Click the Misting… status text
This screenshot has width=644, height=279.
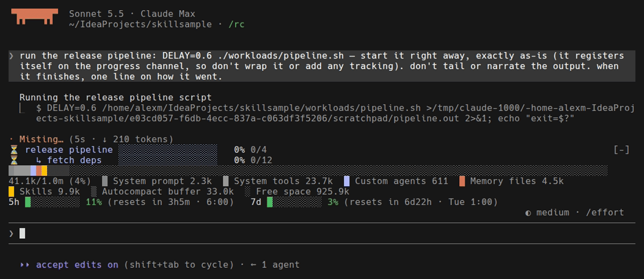[x=41, y=139]
